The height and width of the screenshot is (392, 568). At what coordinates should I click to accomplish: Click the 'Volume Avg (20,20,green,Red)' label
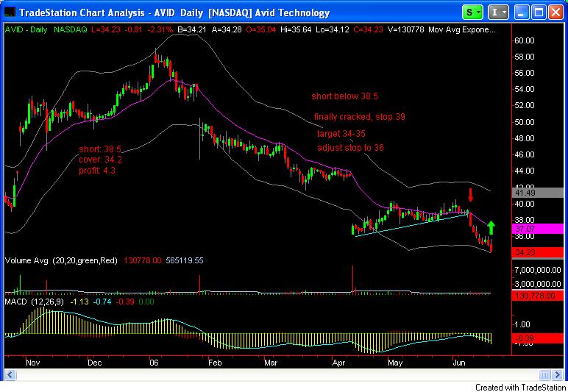61,260
